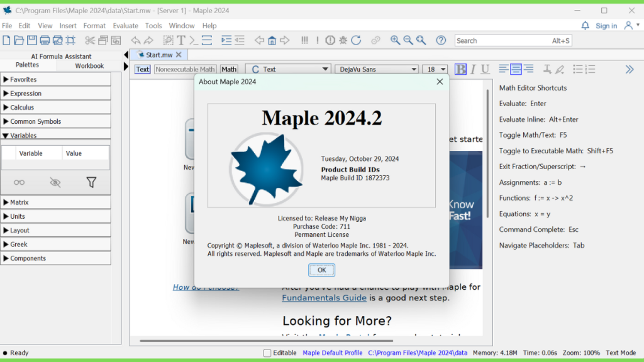Show more toolbar options with the double chevron
Screen dimensions: 644x362
pyautogui.click(x=630, y=69)
